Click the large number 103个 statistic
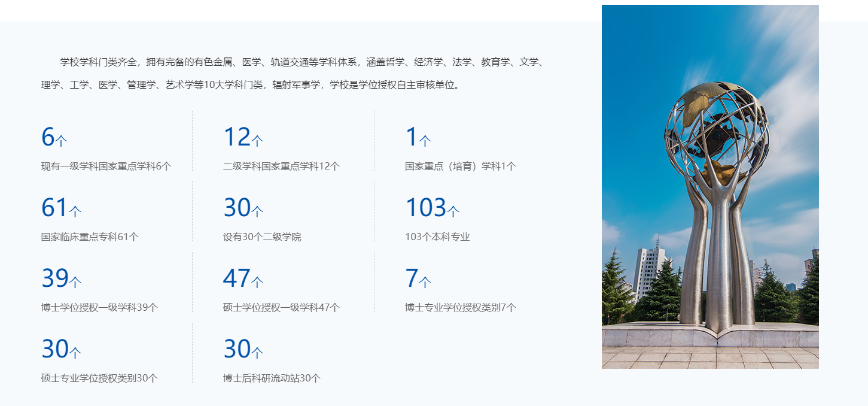Screen dimensions: 868x406 pyautogui.click(x=433, y=208)
